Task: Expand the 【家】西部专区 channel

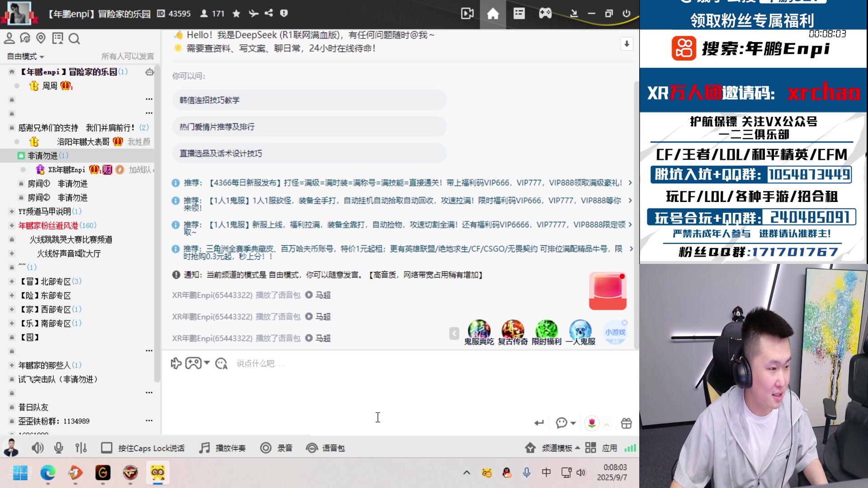Action: click(x=12, y=310)
